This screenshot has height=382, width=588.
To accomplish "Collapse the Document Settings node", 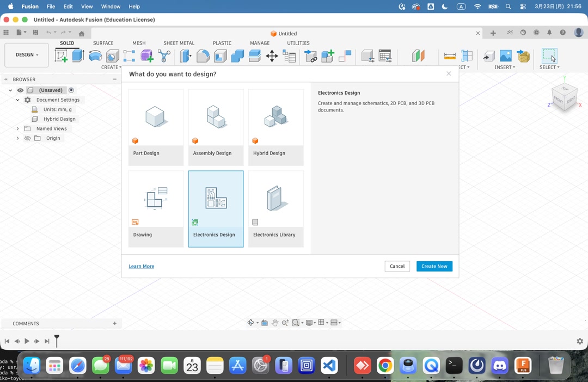I will pyautogui.click(x=17, y=100).
